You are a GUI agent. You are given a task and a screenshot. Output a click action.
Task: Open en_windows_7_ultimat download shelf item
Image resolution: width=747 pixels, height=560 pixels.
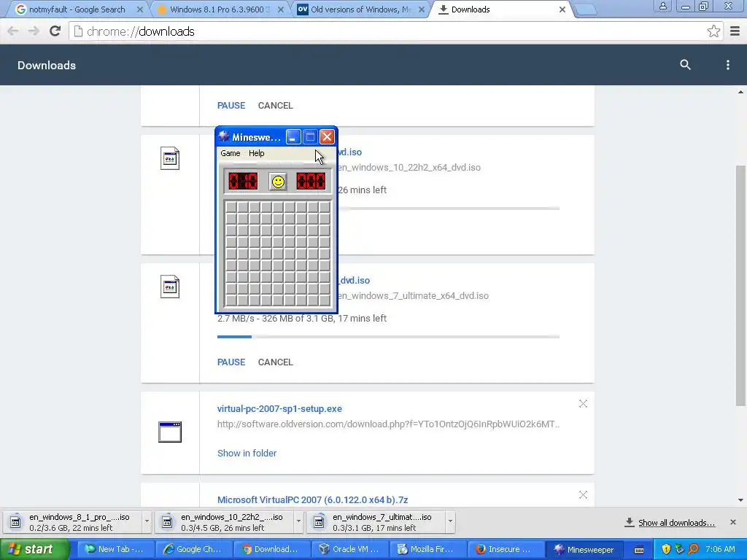pos(376,522)
